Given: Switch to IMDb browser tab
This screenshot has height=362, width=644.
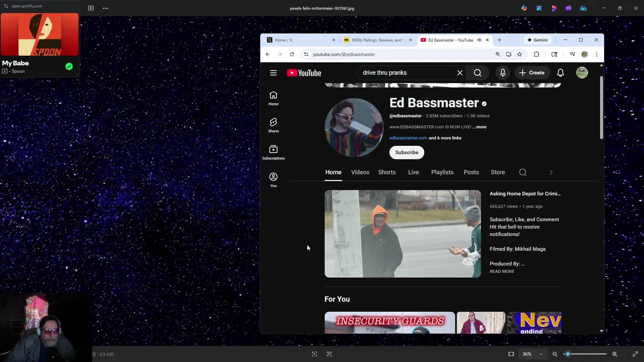Looking at the screenshot, I should [x=377, y=40].
